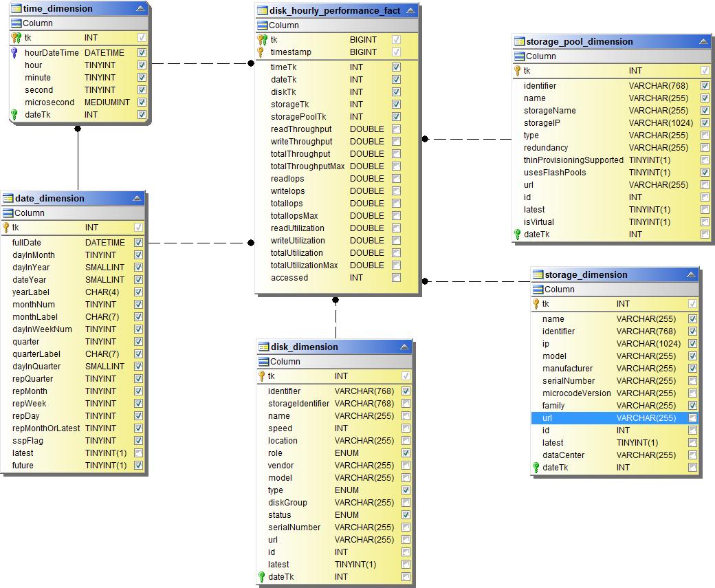Click the Column icon in date_dimension table
The width and height of the screenshot is (715, 588).
[8, 213]
